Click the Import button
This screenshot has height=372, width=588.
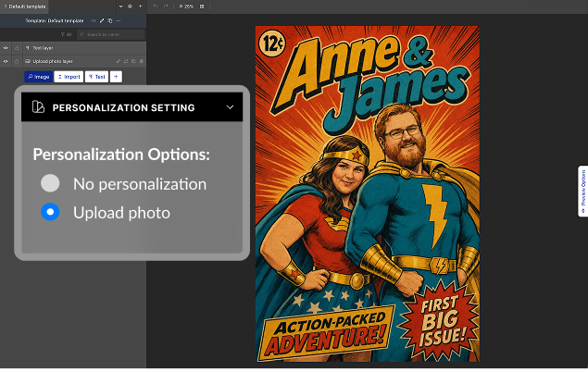pos(69,77)
